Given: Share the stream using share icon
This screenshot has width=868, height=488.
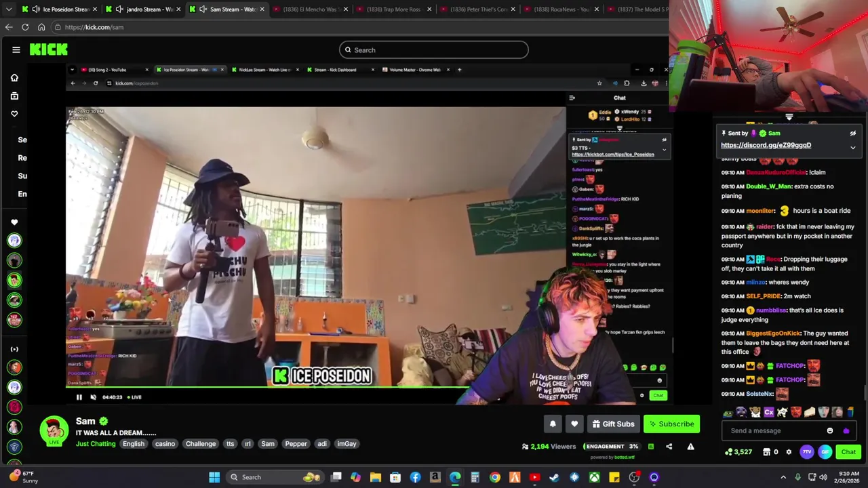Looking at the screenshot, I should coord(669,447).
